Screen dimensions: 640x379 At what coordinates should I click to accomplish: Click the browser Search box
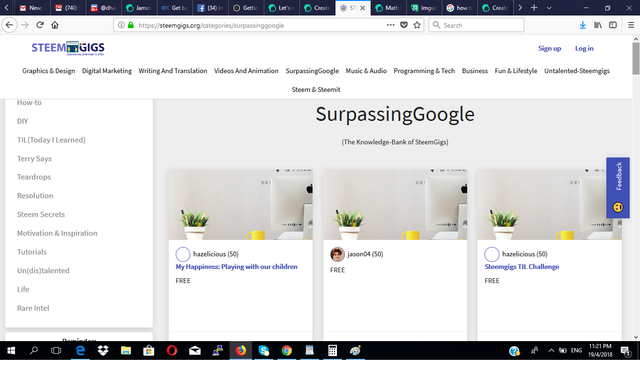[x=476, y=25]
